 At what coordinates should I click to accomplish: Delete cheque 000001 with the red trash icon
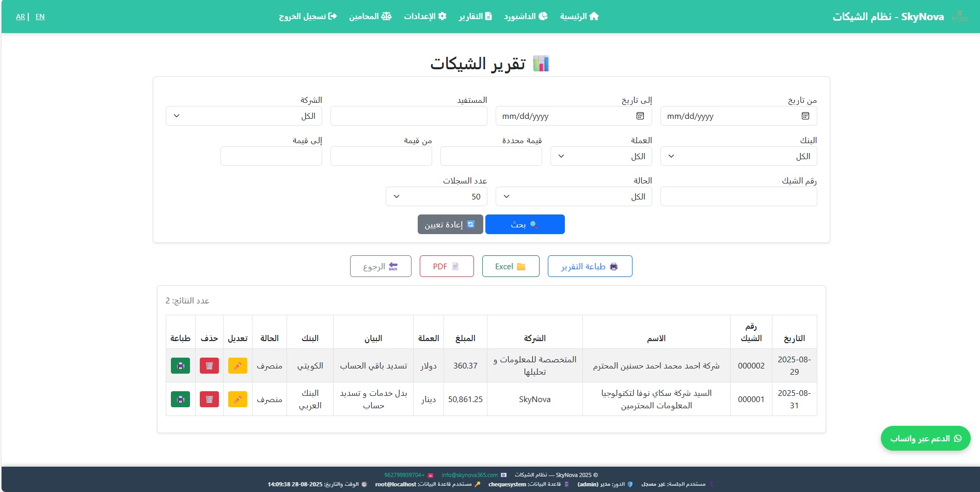209,399
